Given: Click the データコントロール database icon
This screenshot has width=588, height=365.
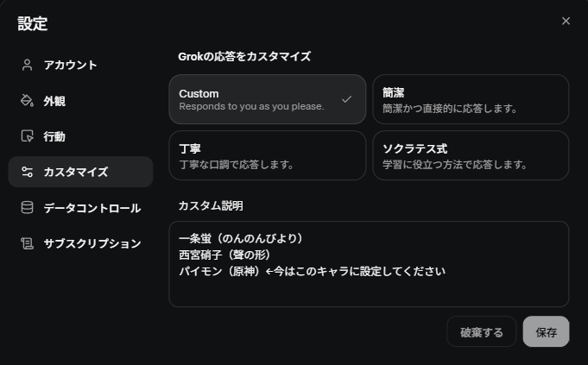Looking at the screenshot, I should 27,208.
